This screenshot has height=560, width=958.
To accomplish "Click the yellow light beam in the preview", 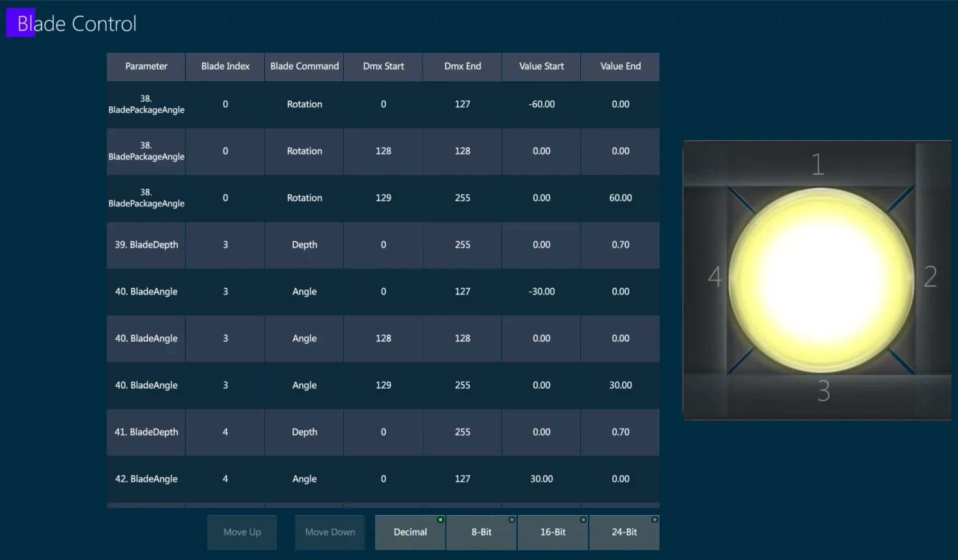I will 821,280.
